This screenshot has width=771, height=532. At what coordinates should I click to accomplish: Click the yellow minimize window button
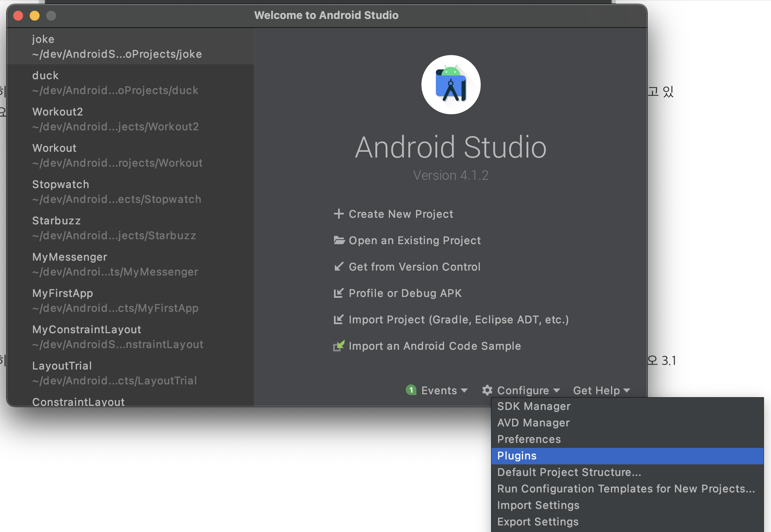pos(35,16)
